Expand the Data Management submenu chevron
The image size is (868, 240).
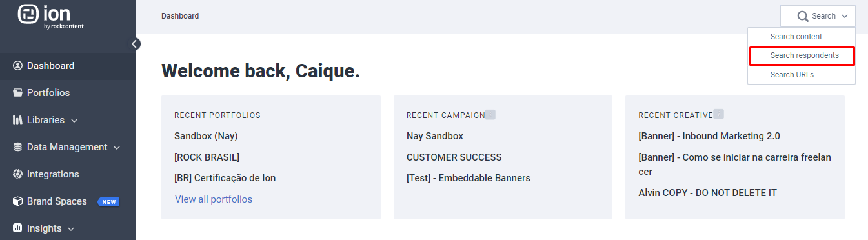point(117,148)
